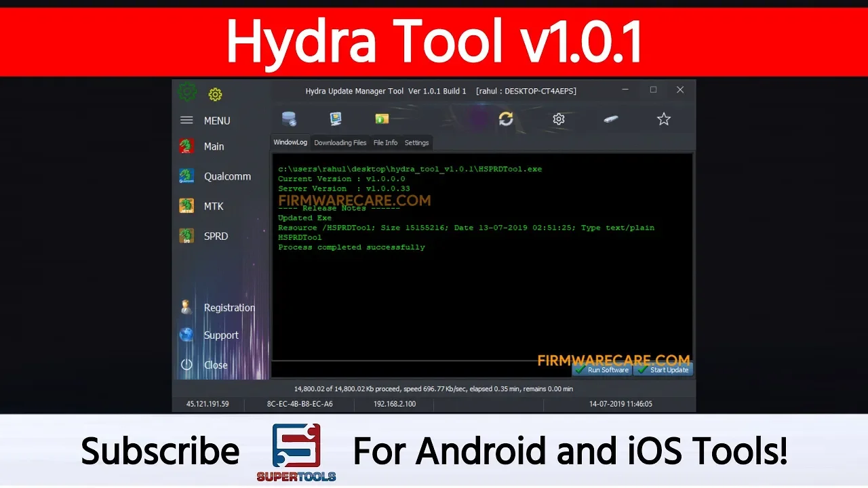This screenshot has width=868, height=488.
Task: Click the local IP 192.168.2.100
Action: point(395,404)
